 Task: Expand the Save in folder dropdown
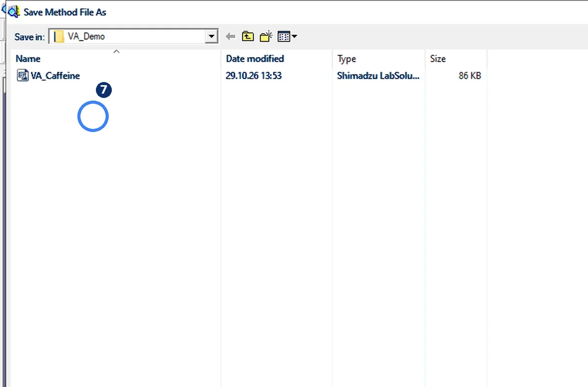pyautogui.click(x=211, y=36)
